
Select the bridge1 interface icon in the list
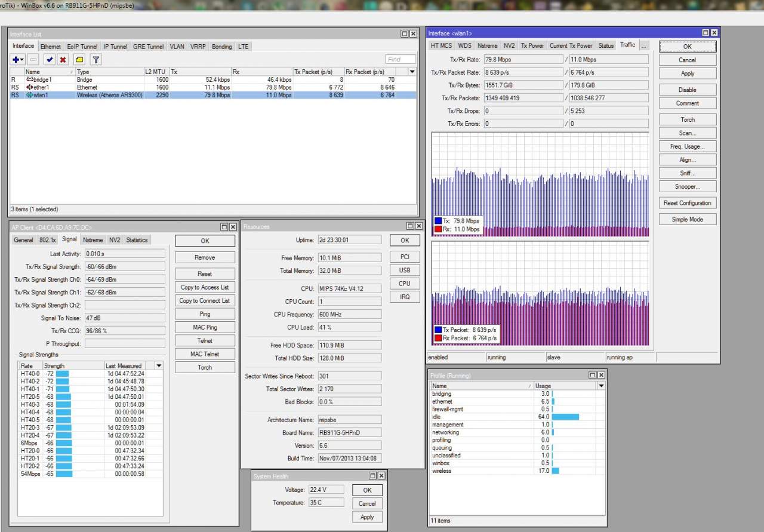pyautogui.click(x=29, y=79)
